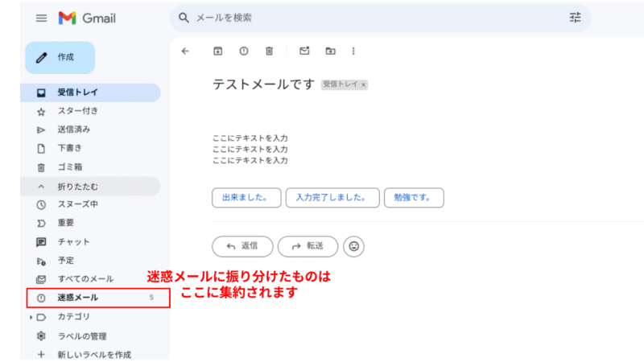The width and height of the screenshot is (644, 362).
Task: Toggle the main hamburger menu
Action: click(41, 18)
